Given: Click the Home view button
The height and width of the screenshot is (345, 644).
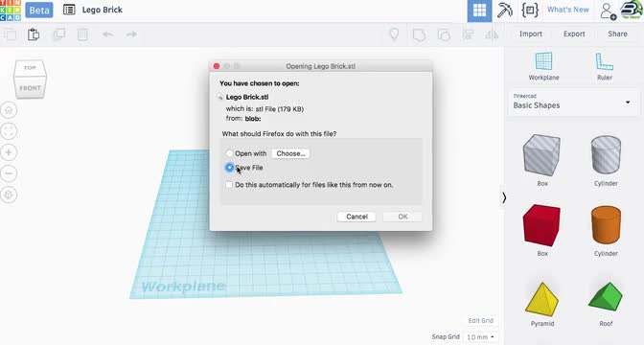Looking at the screenshot, I should (x=9, y=110).
